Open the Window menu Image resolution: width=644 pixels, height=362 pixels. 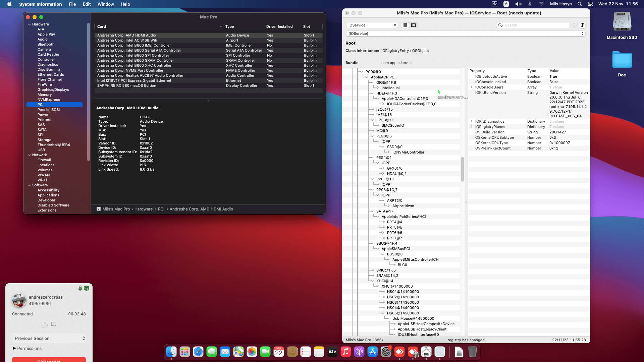(x=106, y=4)
